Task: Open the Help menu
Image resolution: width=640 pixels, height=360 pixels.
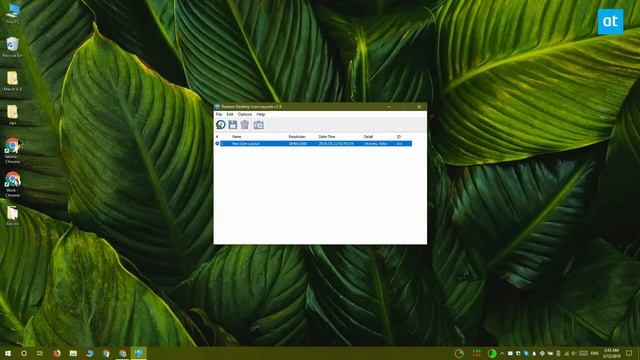Action: [261, 114]
